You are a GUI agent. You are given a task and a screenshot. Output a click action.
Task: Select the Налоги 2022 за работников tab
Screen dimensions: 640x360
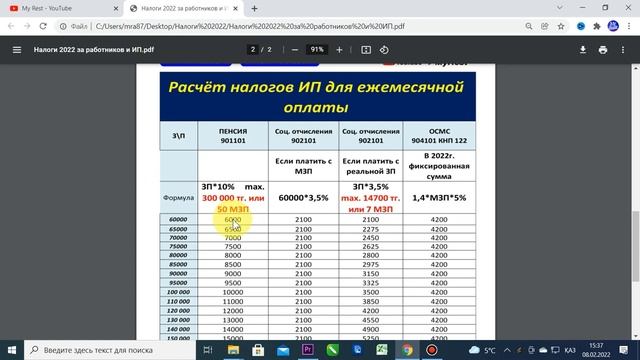pyautogui.click(x=184, y=8)
